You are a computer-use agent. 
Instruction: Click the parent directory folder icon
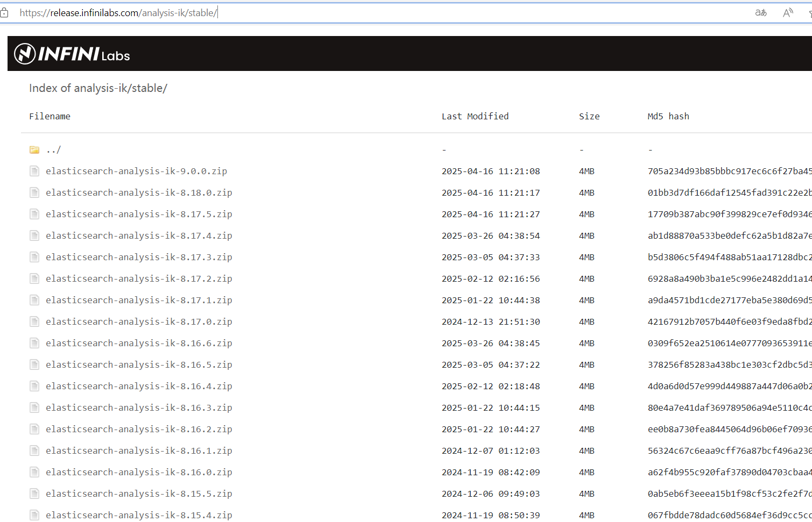(x=34, y=149)
